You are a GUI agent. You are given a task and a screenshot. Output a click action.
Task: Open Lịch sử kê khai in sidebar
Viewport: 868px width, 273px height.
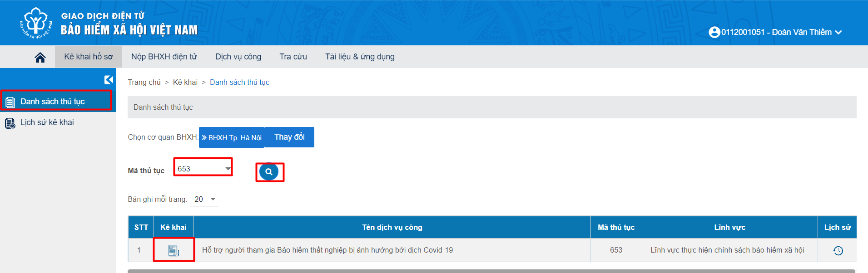point(47,122)
